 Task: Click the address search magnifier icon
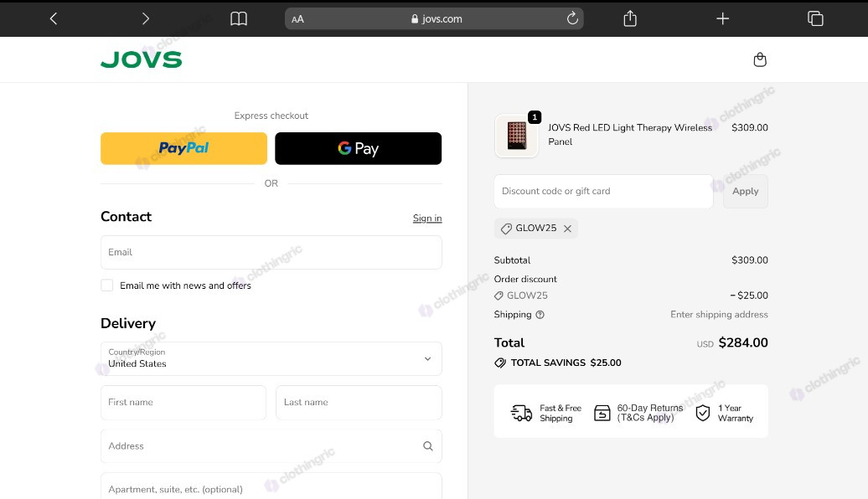click(x=428, y=446)
